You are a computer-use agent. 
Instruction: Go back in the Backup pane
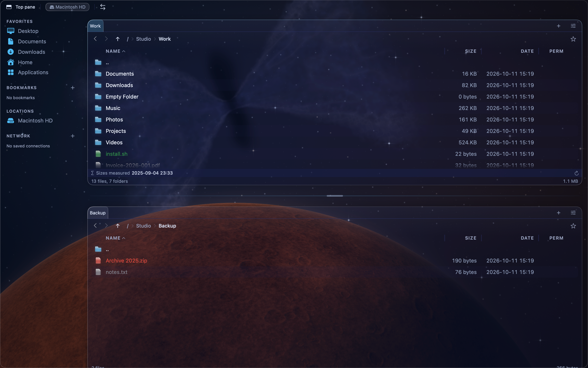[x=95, y=226]
